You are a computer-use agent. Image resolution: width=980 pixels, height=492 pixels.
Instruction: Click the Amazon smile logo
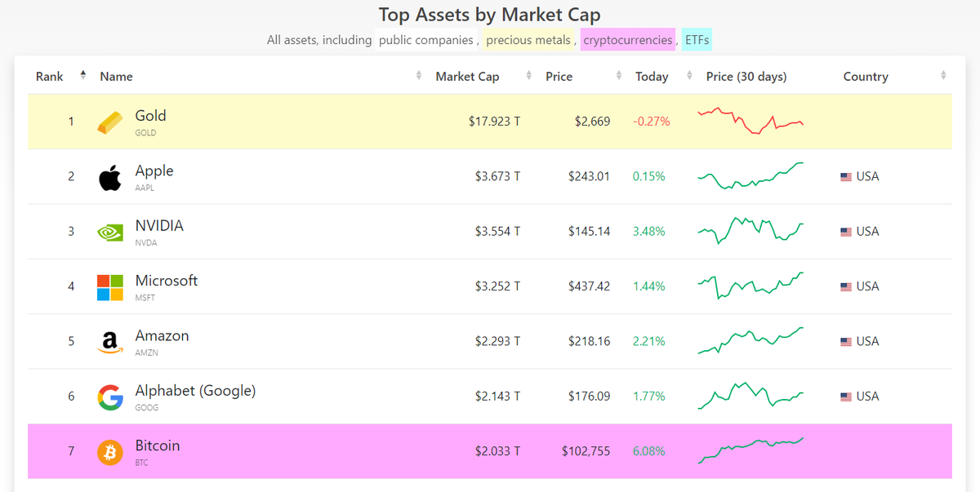pyautogui.click(x=109, y=340)
